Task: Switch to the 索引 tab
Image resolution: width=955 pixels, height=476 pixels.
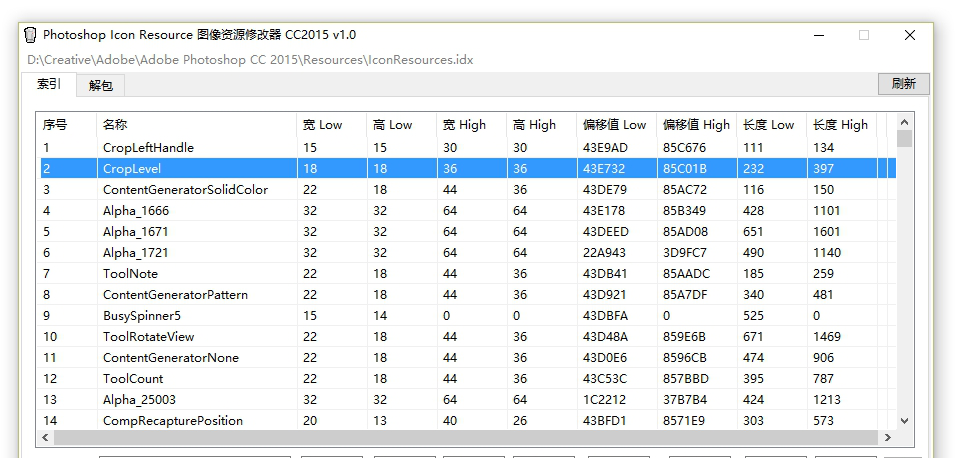Action: pos(49,84)
